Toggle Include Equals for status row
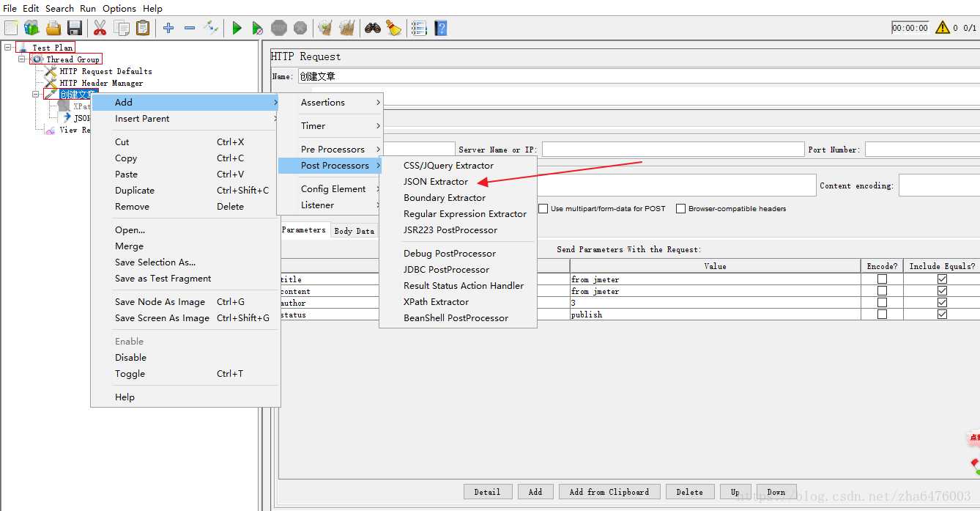Screen dimensions: 980x511 (x=942, y=315)
